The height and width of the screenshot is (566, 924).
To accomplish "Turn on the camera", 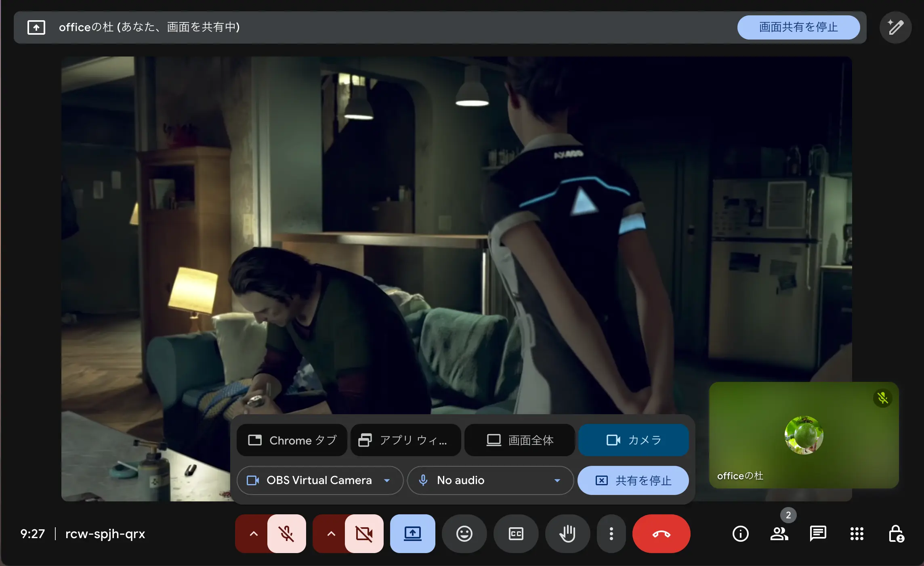I will tap(364, 534).
